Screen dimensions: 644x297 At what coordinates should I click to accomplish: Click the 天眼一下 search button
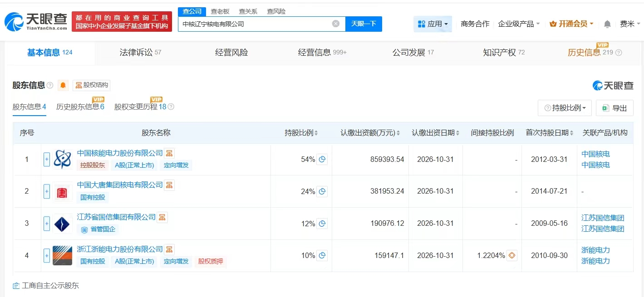pyautogui.click(x=364, y=24)
